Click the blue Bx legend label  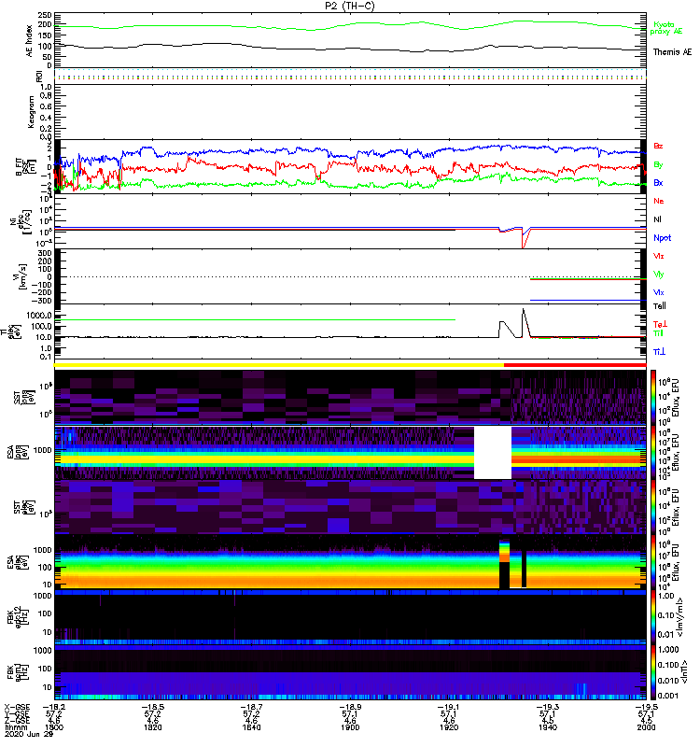tap(658, 183)
